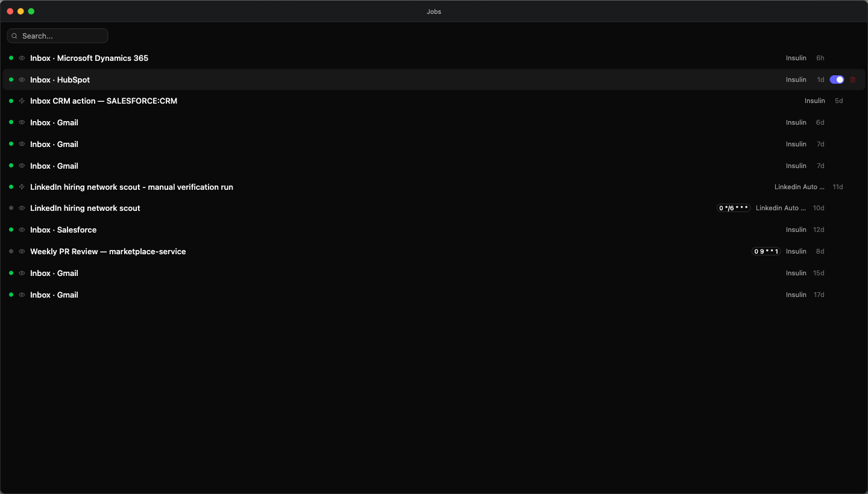Image resolution: width=868 pixels, height=494 pixels.
Task: Open the Inbox · Salesforce job
Action: coord(63,230)
